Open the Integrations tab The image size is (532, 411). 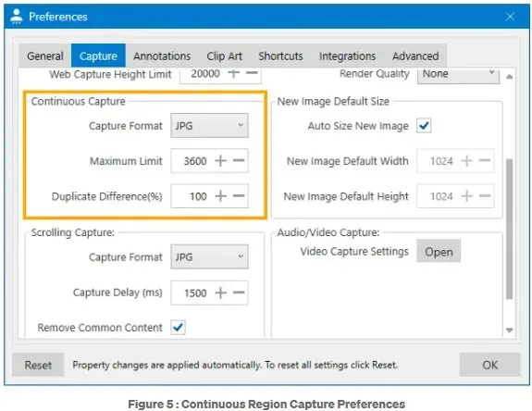348,56
